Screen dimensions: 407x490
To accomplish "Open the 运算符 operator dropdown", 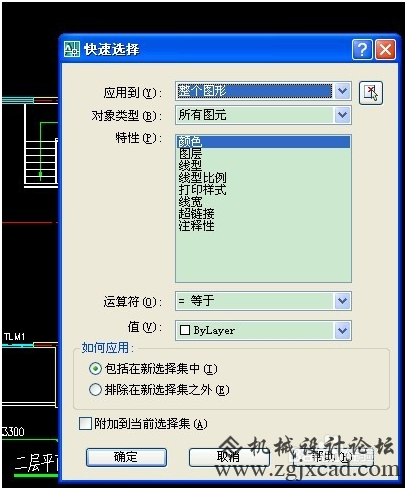I will 342,301.
